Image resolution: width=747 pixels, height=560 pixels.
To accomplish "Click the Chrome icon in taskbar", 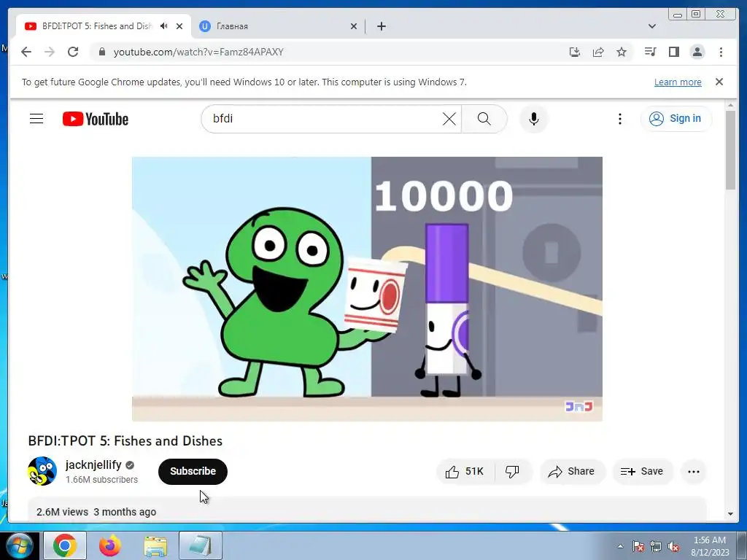I will tap(65, 545).
